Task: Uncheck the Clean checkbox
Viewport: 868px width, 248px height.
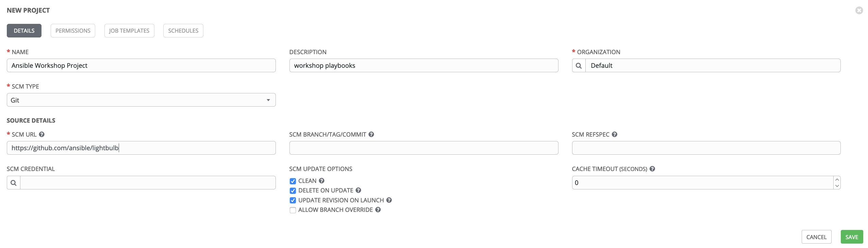Action: [293, 181]
